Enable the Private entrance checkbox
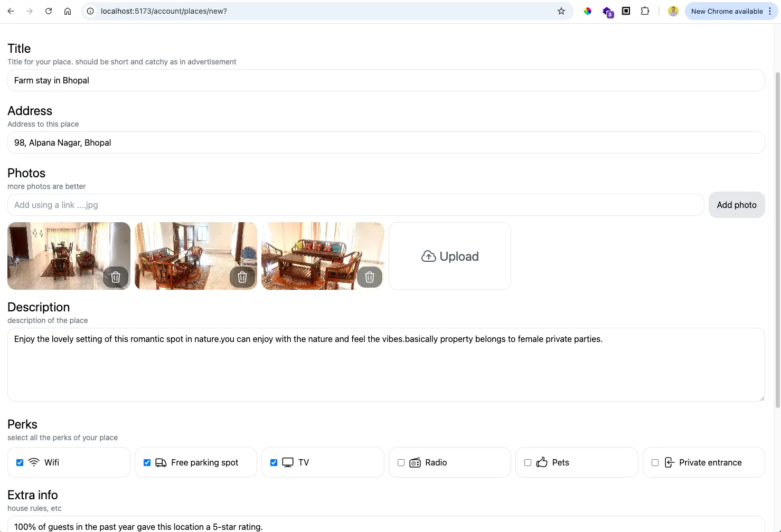Viewport: 781px width, 532px height. 655,463
